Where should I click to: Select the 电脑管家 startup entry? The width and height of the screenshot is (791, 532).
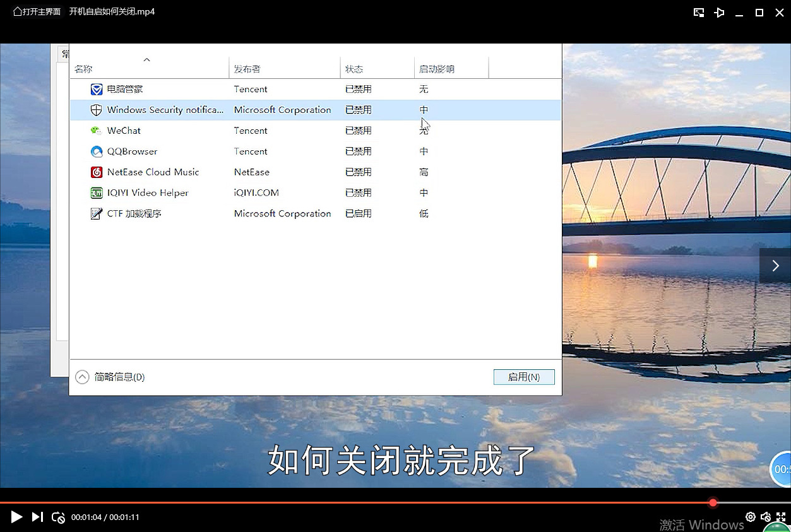click(x=315, y=89)
